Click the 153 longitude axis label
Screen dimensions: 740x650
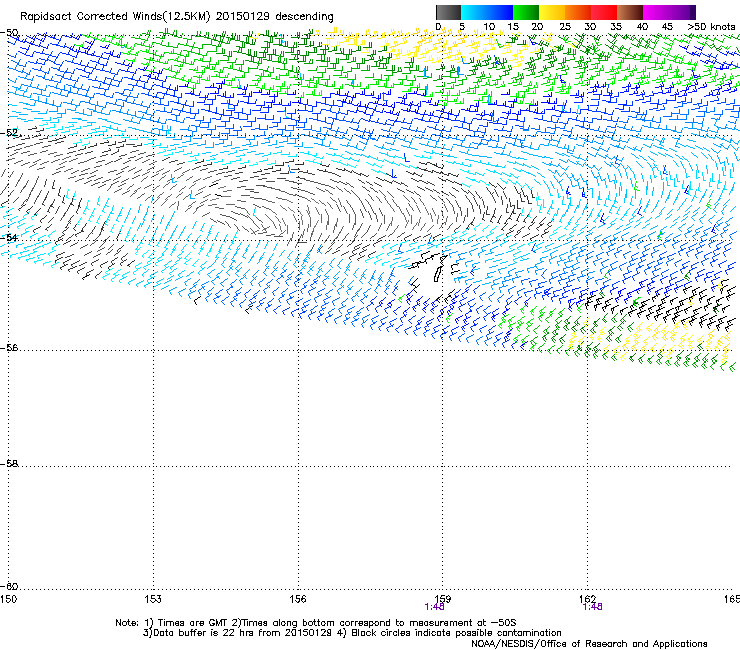coord(153,599)
